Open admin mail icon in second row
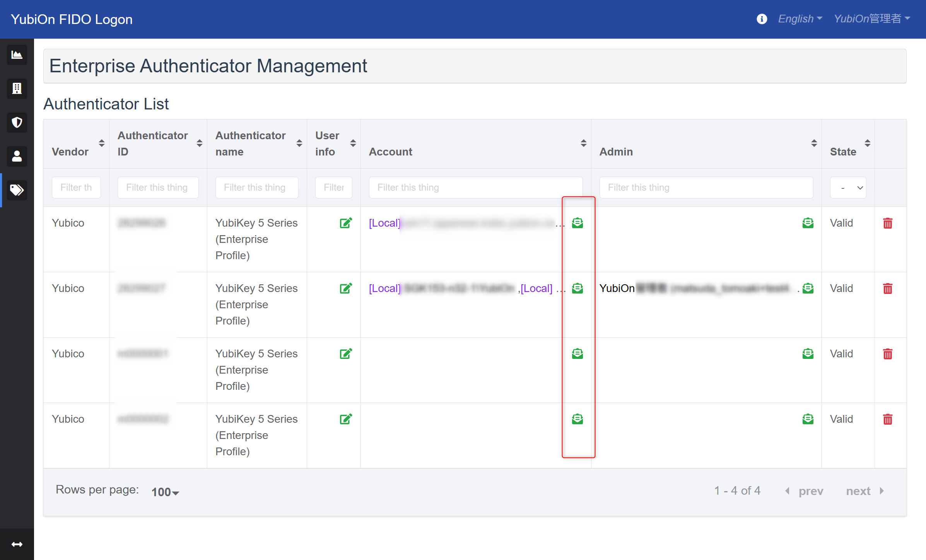The image size is (926, 560). pos(808,288)
